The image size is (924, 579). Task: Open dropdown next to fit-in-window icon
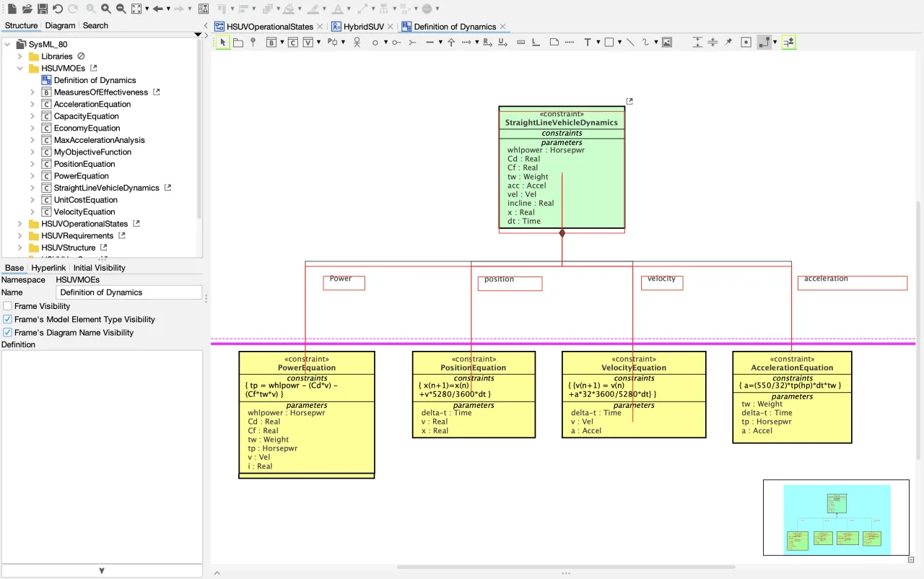point(147,9)
